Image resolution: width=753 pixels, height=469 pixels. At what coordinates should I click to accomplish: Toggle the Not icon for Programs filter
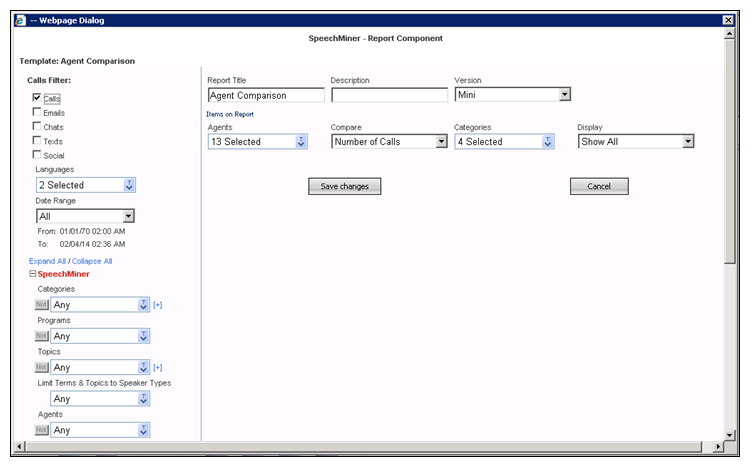(42, 336)
